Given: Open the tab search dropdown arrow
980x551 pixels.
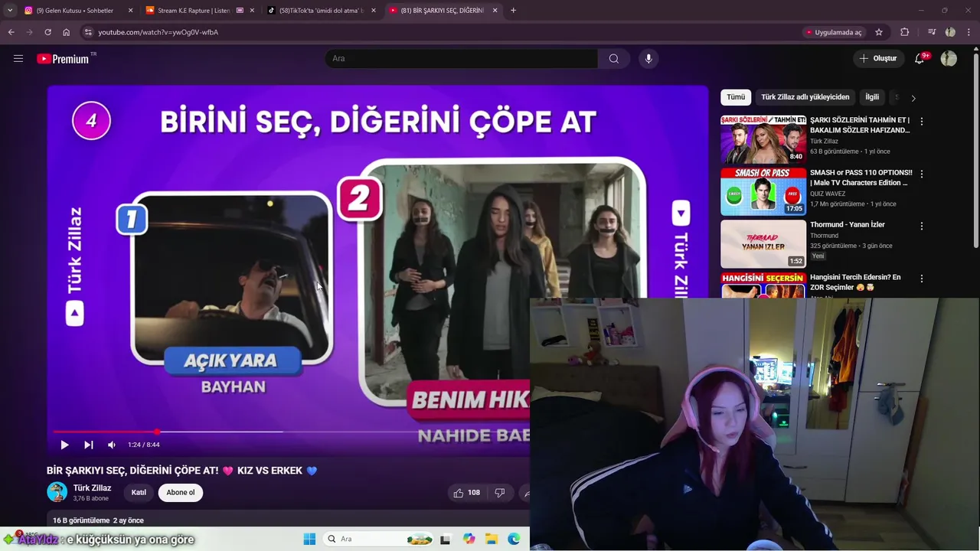Looking at the screenshot, I should [9, 11].
